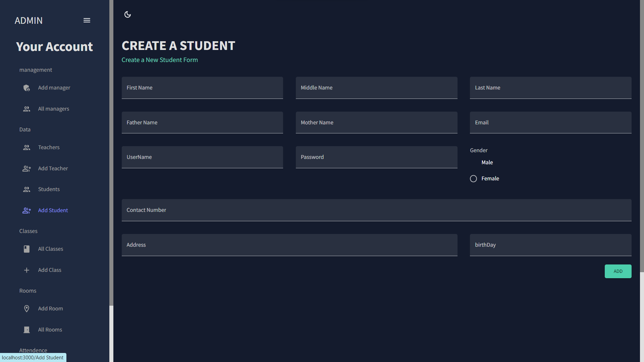644x362 pixels.
Task: Click the Add Room location pin icon
Action: click(26, 309)
